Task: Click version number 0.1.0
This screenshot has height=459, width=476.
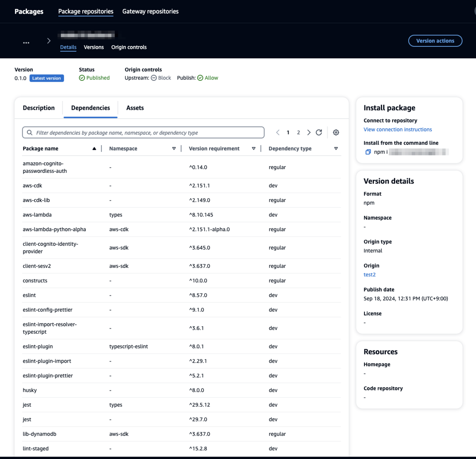Action: 21,78
